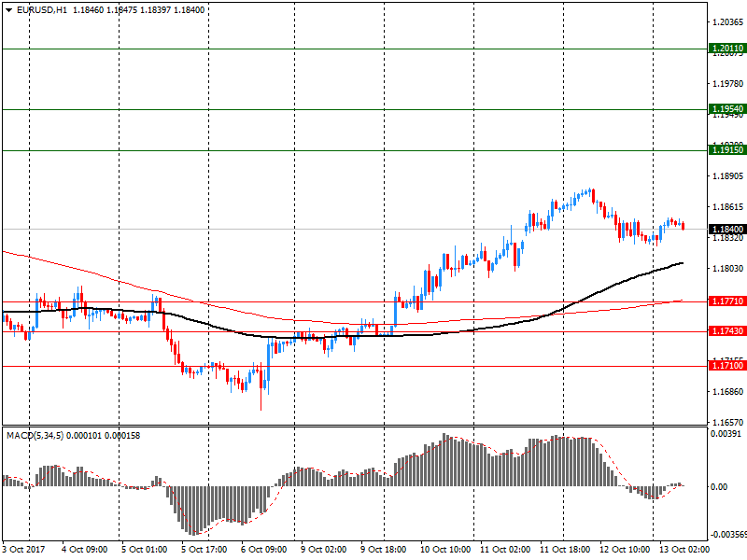Click the 1.17430 red level label
This screenshot has width=747, height=560.
[x=727, y=331]
